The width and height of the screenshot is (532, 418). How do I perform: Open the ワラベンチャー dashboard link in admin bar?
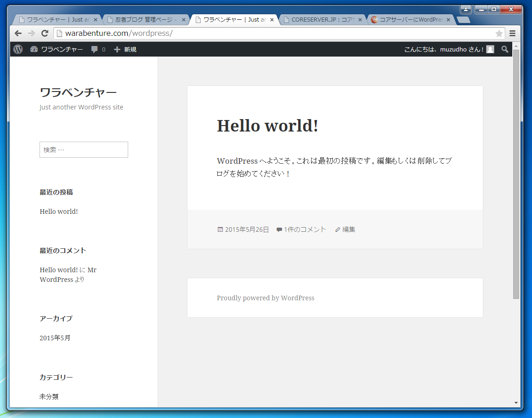click(57, 49)
